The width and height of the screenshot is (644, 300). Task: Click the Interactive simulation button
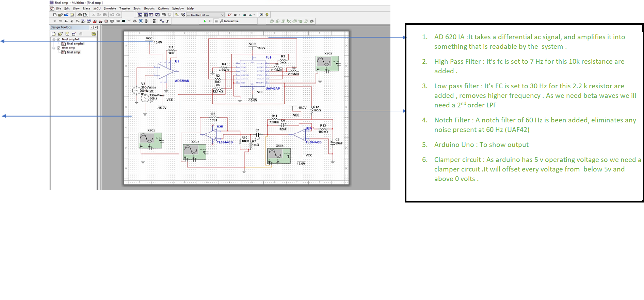(229, 21)
